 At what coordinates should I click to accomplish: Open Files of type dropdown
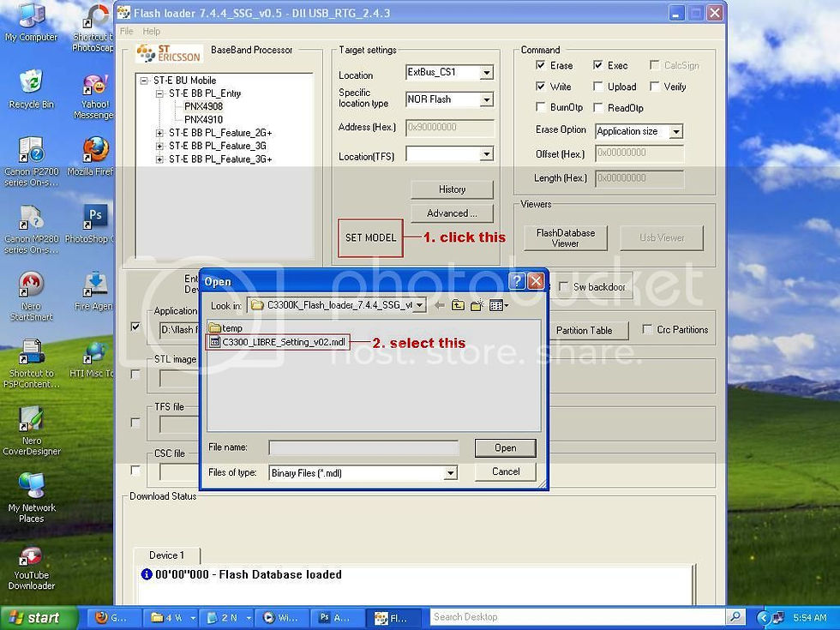(x=451, y=473)
